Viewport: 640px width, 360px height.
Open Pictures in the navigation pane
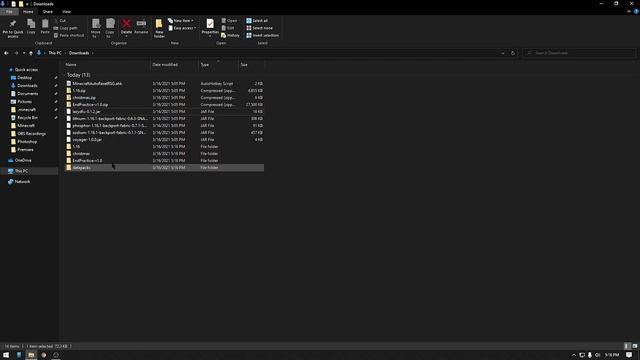coord(24,102)
